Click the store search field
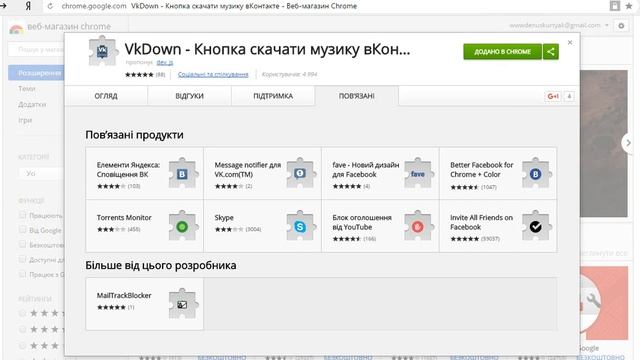 36,50
